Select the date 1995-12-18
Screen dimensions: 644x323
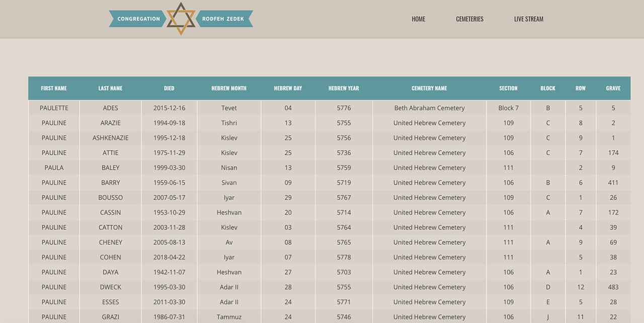click(169, 138)
